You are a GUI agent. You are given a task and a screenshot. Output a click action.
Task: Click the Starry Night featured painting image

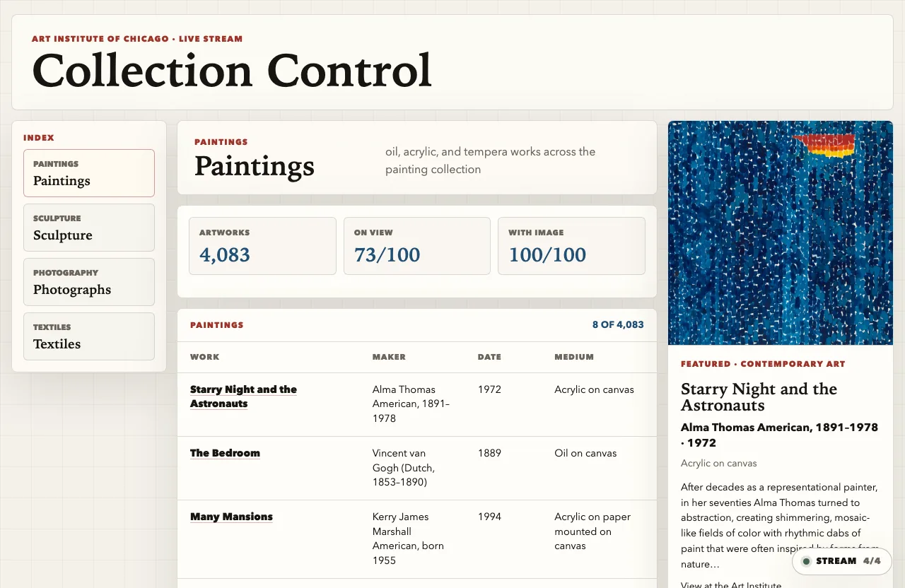click(x=781, y=233)
